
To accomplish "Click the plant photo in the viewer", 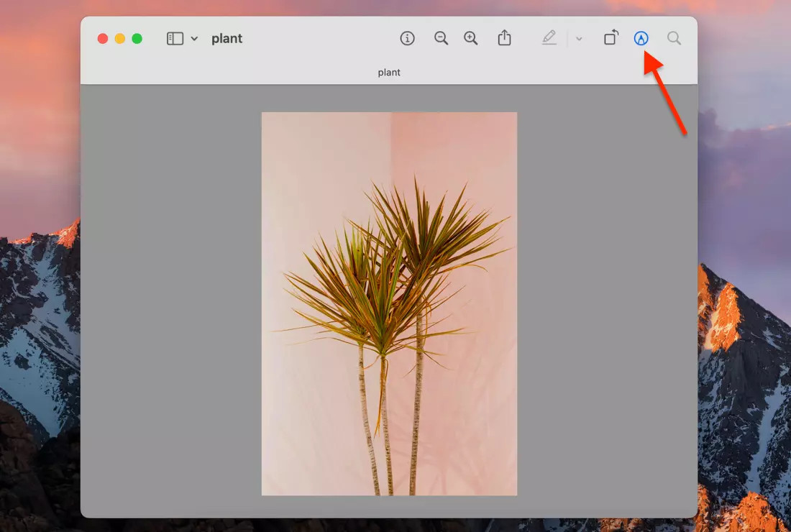I will [389, 303].
